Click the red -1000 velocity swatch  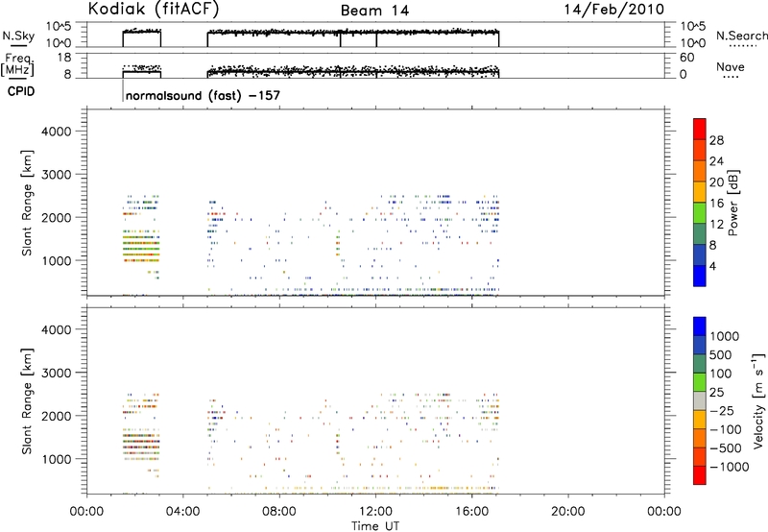(x=700, y=475)
